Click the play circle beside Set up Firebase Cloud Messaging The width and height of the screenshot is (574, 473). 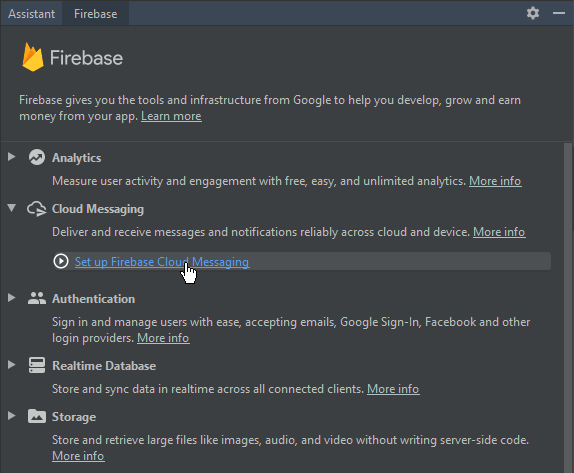61,261
